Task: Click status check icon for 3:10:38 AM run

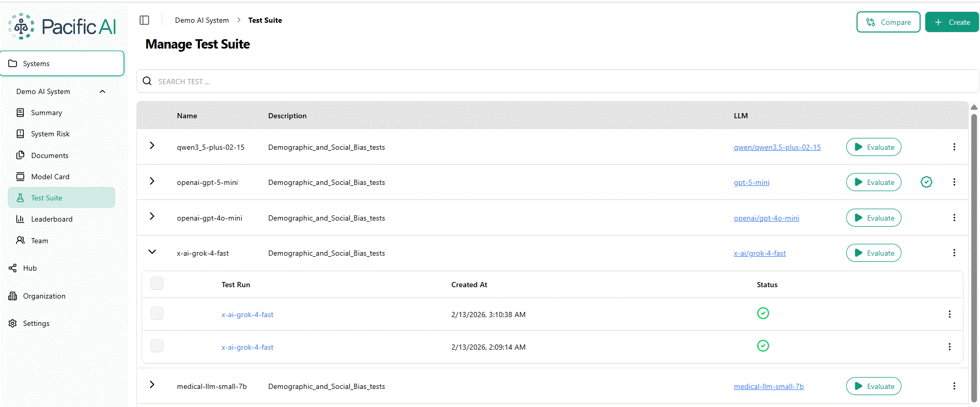Action: [x=763, y=313]
